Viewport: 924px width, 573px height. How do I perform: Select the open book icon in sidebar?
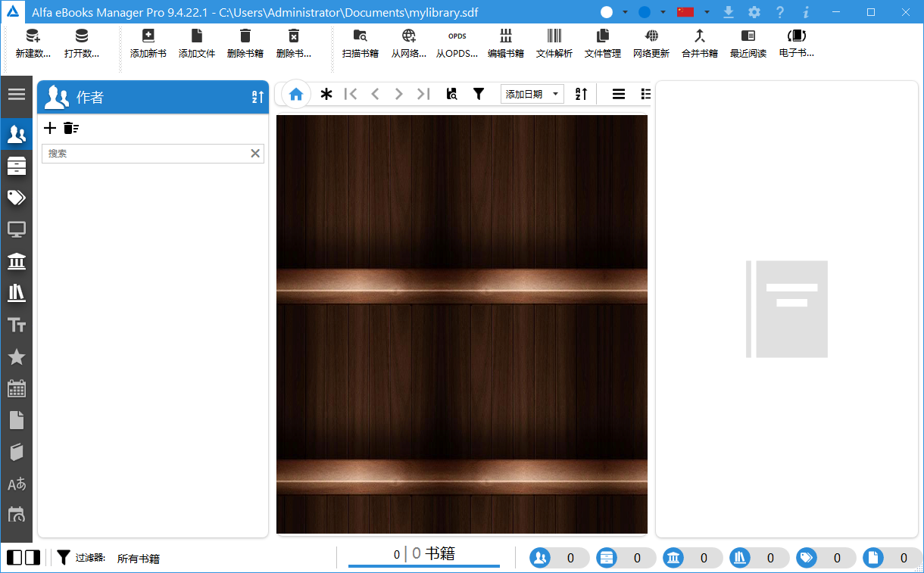pyautogui.click(x=17, y=452)
